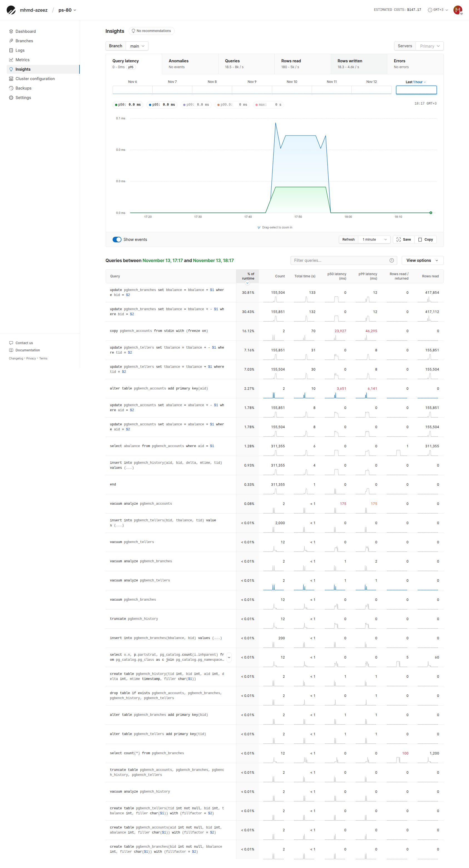This screenshot has width=469, height=868.
Task: Open the main branch dropdown
Action: click(137, 46)
